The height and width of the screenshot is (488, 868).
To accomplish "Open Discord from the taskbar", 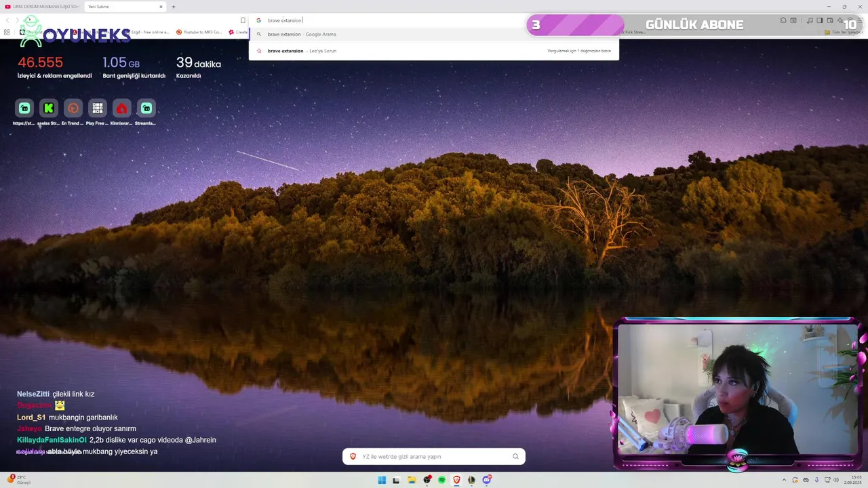I will pyautogui.click(x=486, y=480).
